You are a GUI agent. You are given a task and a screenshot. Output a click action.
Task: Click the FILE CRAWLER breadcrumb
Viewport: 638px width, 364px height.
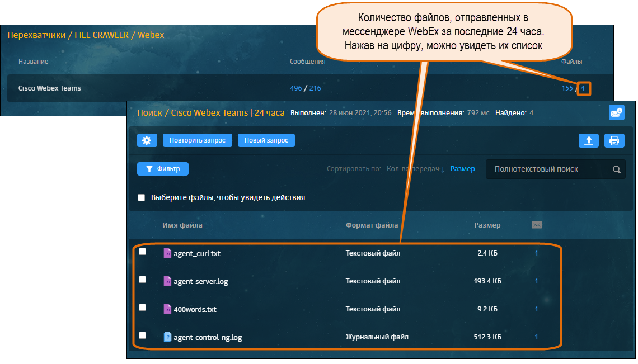click(101, 35)
